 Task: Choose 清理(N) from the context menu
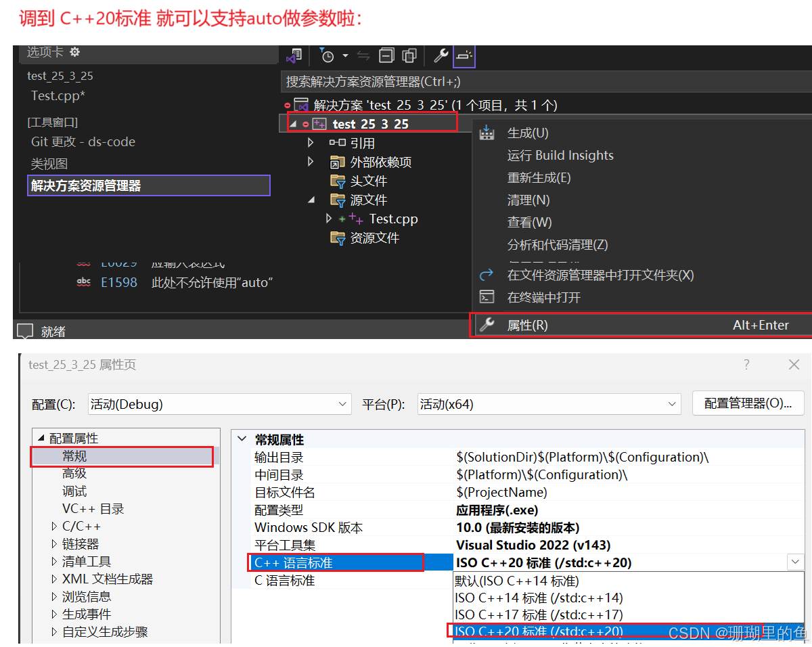tap(528, 200)
